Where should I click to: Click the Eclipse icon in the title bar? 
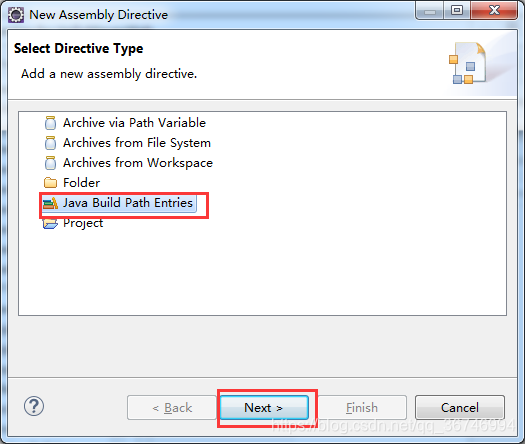point(16,15)
